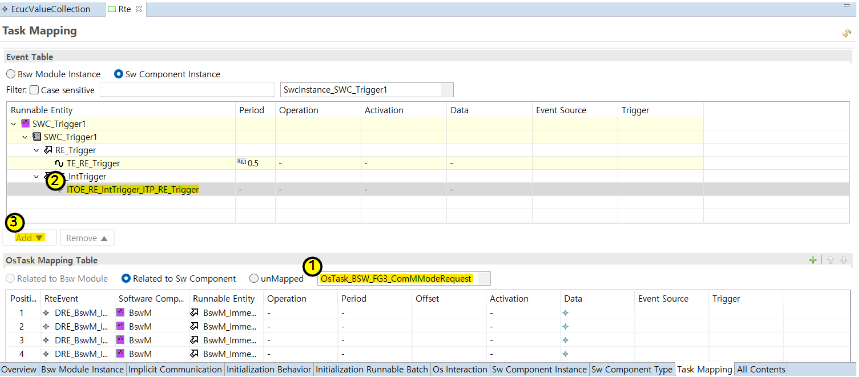Screen dimensions: 859x377
Task: Collapse the nested SWC_Trigger1 node
Action: point(26,136)
